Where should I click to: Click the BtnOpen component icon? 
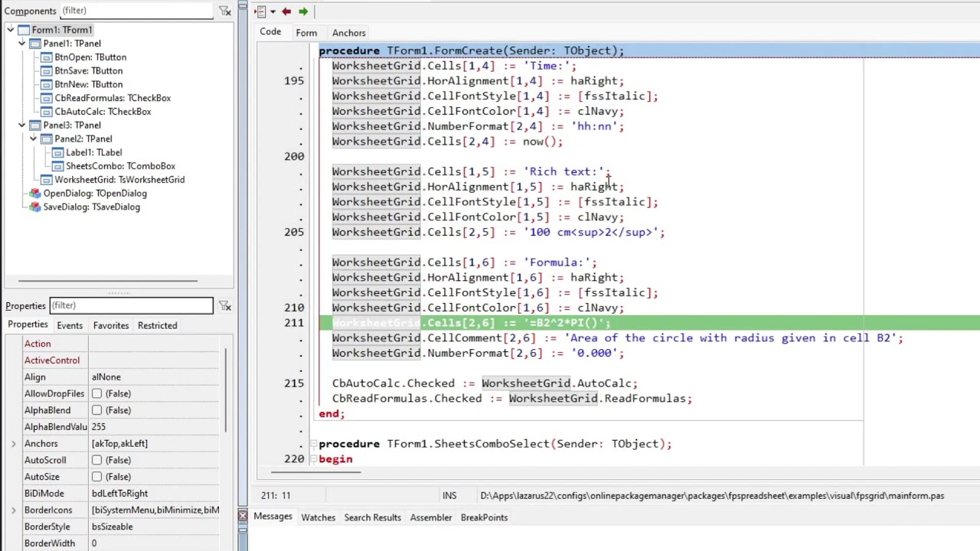pyautogui.click(x=47, y=57)
